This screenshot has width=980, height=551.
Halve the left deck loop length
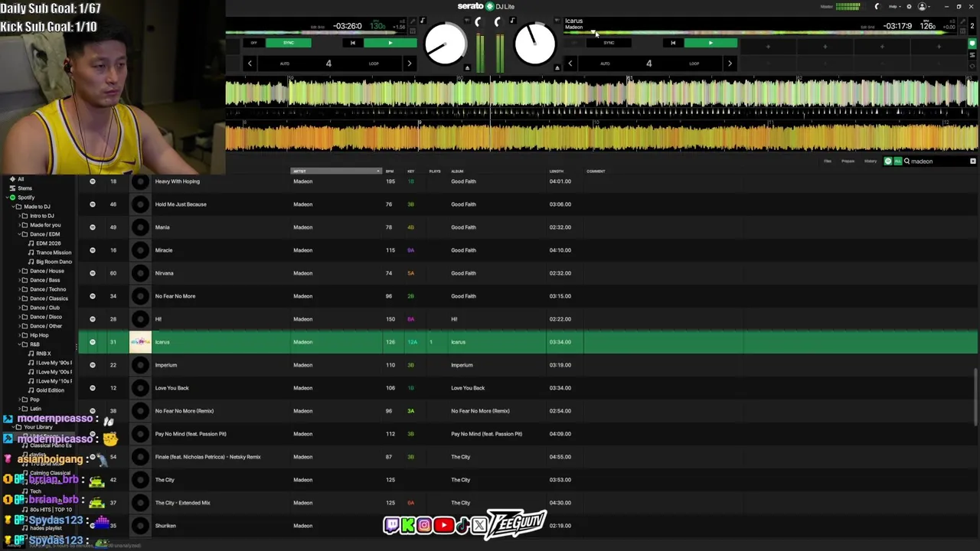pos(250,64)
